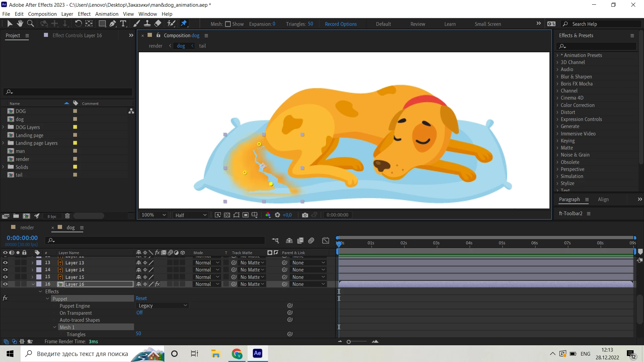Switch to the render timeline tab
Image resolution: width=644 pixels, height=362 pixels.
point(27,227)
